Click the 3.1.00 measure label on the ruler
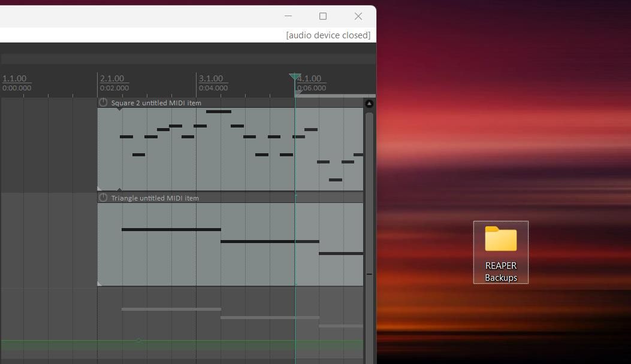This screenshot has width=631, height=364. 212,78
